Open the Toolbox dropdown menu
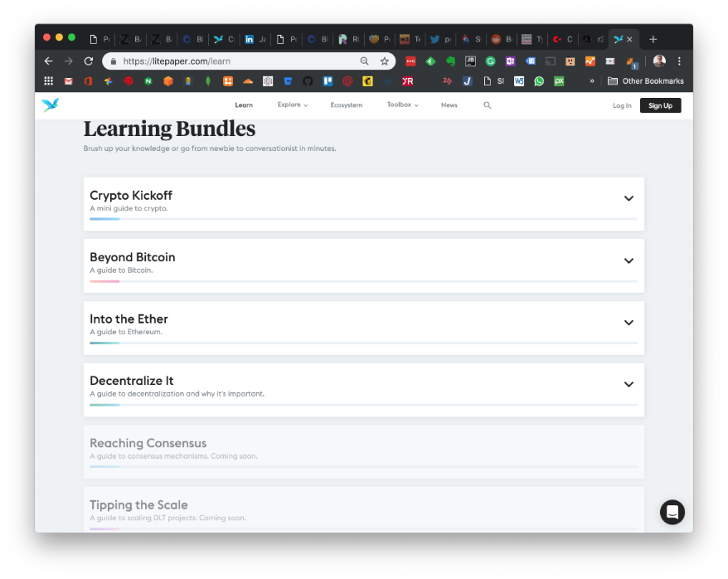Image resolution: width=728 pixels, height=579 pixels. [402, 105]
